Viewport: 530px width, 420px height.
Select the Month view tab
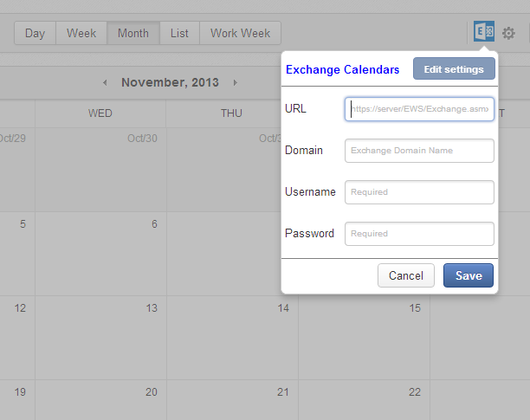coord(133,33)
